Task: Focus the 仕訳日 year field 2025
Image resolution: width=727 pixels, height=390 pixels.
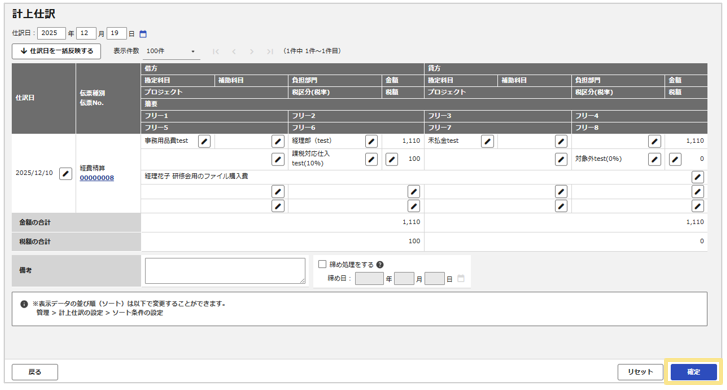Action: 51,33
